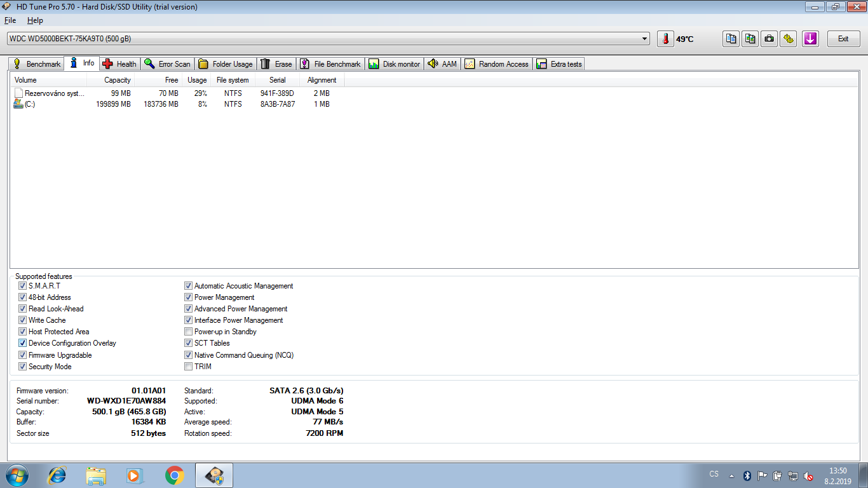The image size is (868, 488).
Task: Enable the TRIM checkbox
Action: pos(188,367)
